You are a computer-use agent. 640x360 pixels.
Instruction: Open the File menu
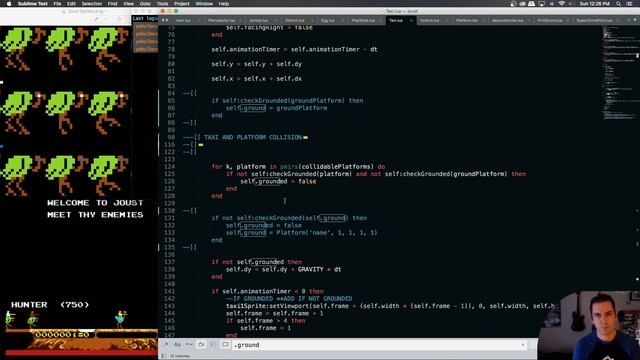(x=57, y=4)
